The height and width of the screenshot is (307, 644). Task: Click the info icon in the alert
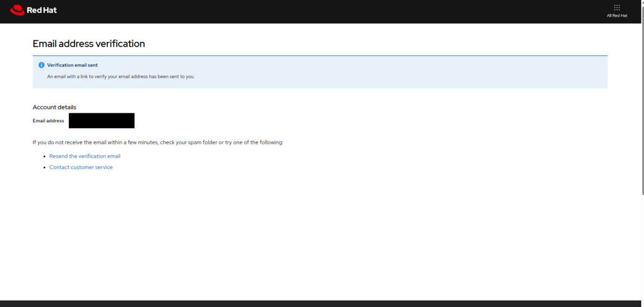click(41, 65)
